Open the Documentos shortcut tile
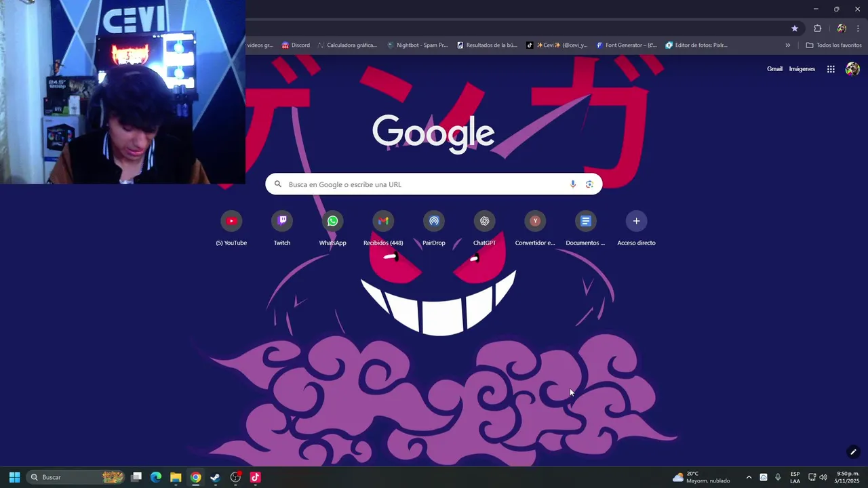The image size is (868, 488). (x=585, y=229)
